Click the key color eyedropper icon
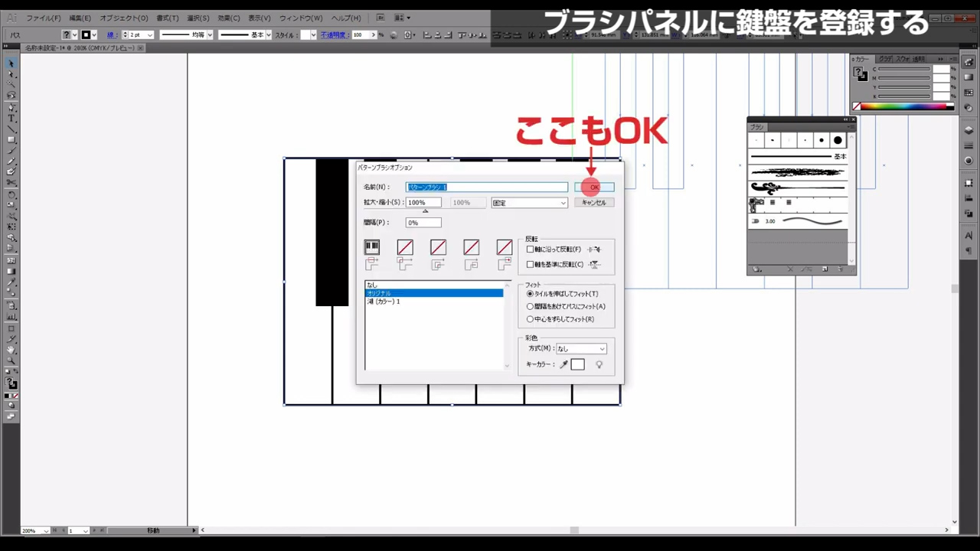This screenshot has width=980, height=551. click(564, 365)
